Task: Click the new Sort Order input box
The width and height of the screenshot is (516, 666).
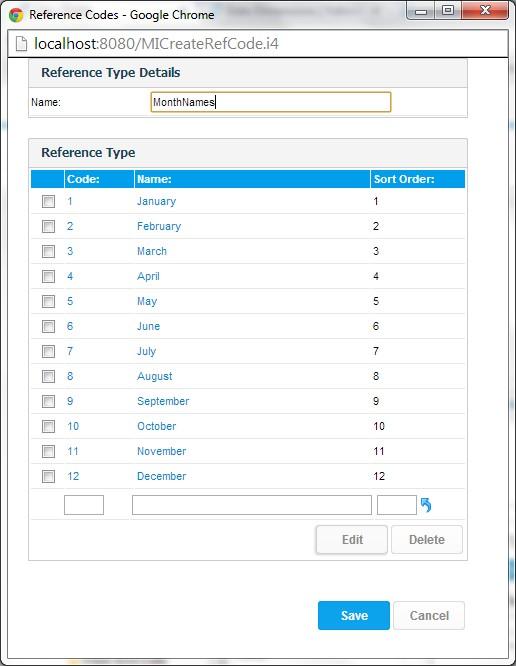Action: point(397,505)
